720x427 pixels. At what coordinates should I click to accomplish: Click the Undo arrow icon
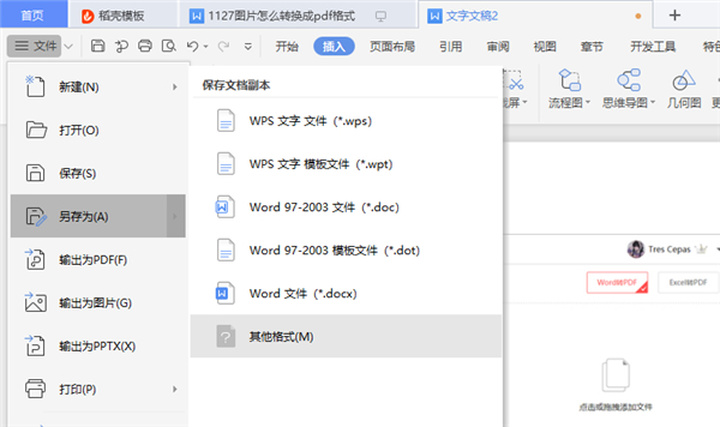192,46
